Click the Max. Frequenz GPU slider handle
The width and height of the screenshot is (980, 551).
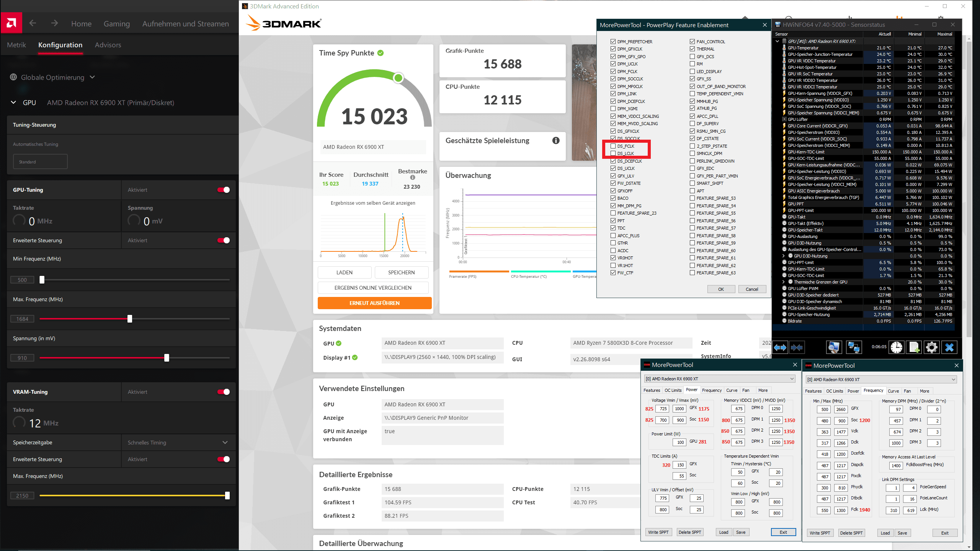(130, 319)
